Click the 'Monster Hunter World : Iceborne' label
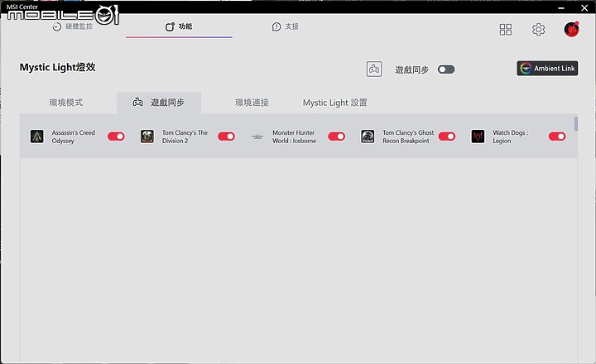The image size is (596, 364). (x=294, y=136)
